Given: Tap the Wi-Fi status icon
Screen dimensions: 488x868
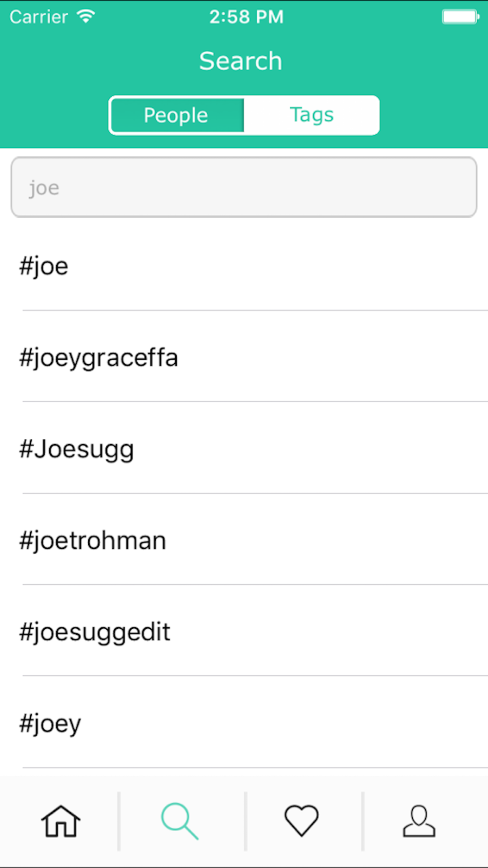Looking at the screenshot, I should tap(86, 17).
